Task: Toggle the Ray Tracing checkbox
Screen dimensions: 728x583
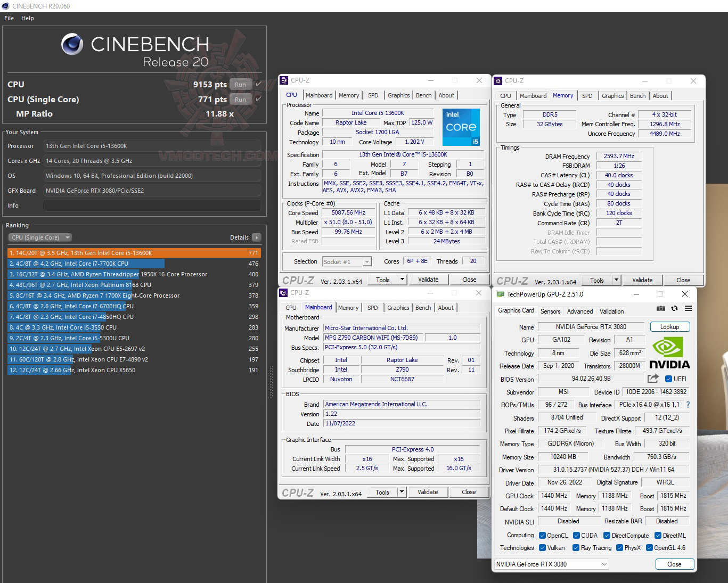Action: [x=576, y=548]
